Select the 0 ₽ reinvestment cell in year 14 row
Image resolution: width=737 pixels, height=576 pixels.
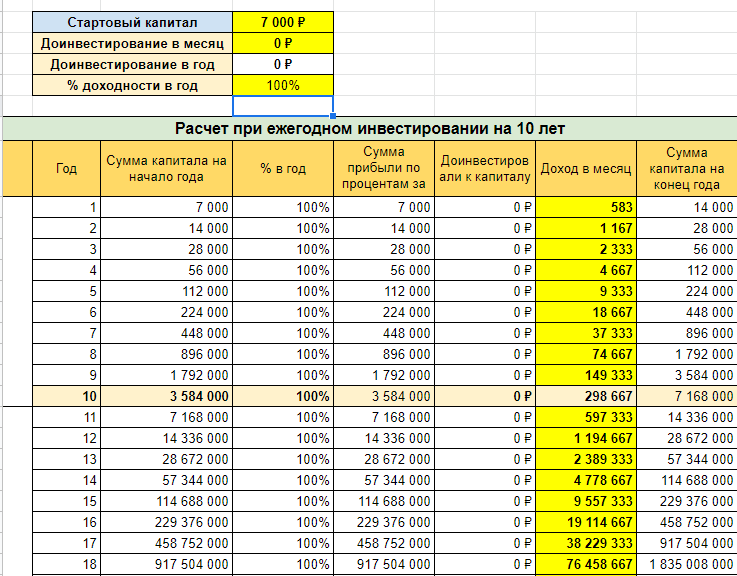[485, 480]
